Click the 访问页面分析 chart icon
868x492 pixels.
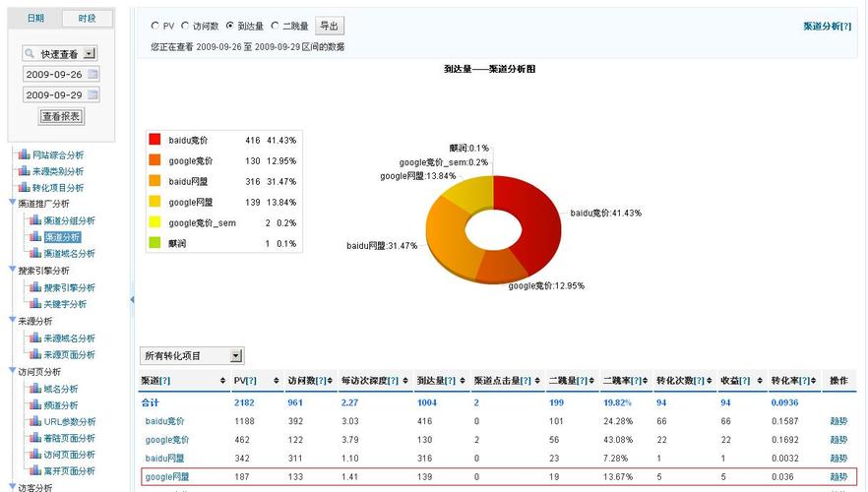35,454
